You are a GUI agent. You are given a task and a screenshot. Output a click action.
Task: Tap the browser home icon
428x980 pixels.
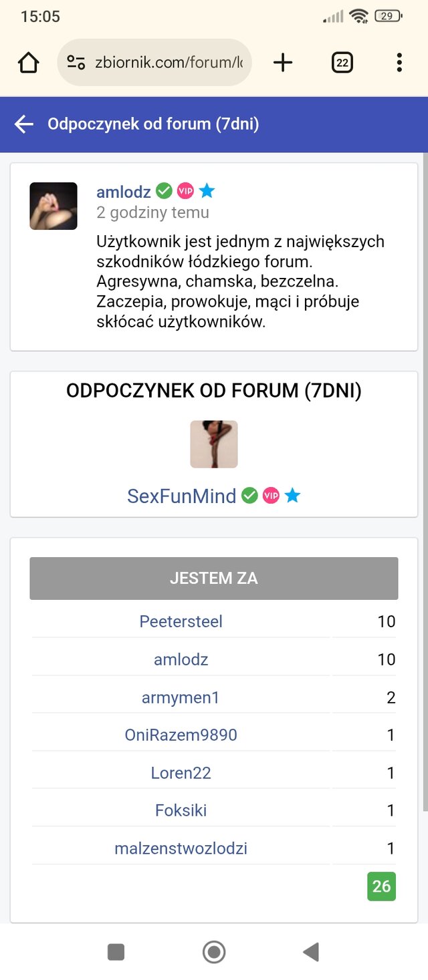(29, 63)
